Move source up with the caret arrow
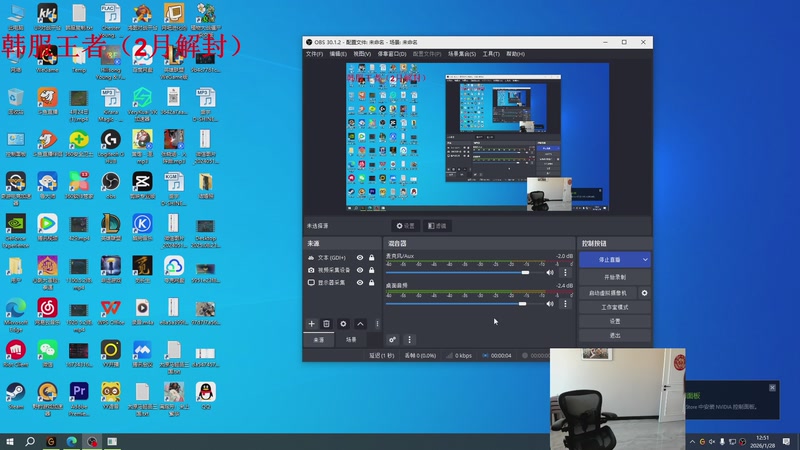 pos(360,324)
